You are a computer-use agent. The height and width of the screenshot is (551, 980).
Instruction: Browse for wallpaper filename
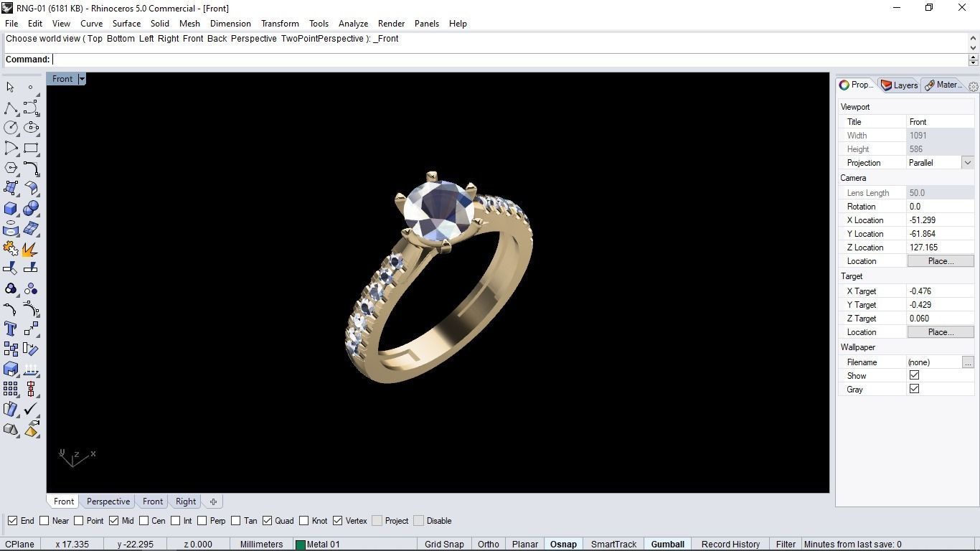(968, 362)
